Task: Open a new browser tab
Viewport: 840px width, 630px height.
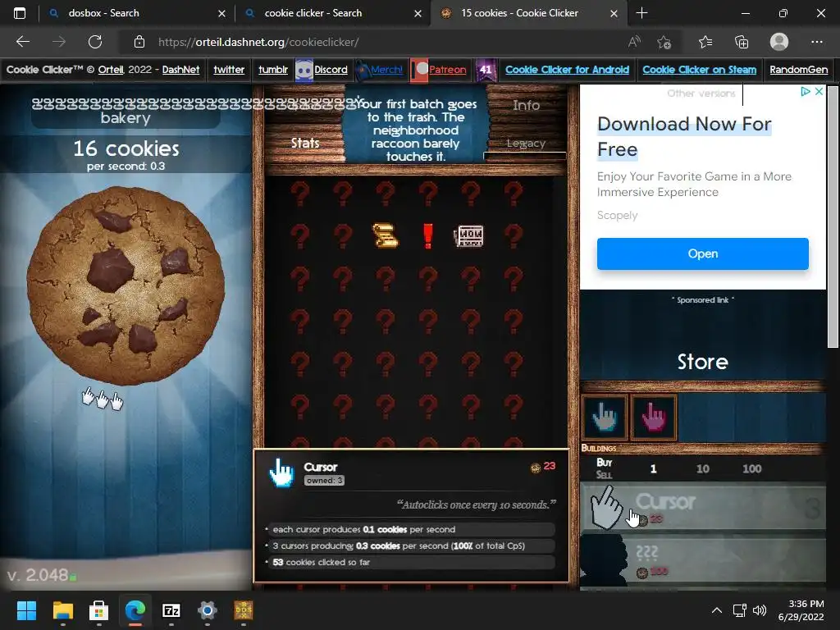Action: 641,13
